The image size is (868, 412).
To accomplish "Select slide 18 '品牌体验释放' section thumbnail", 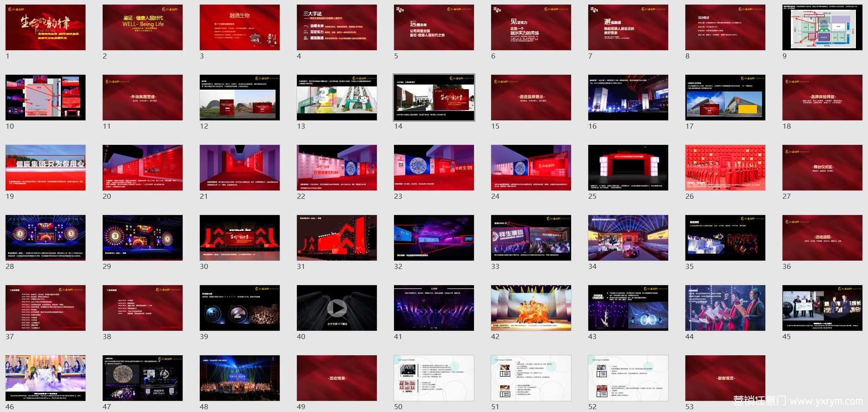I will pyautogui.click(x=822, y=98).
